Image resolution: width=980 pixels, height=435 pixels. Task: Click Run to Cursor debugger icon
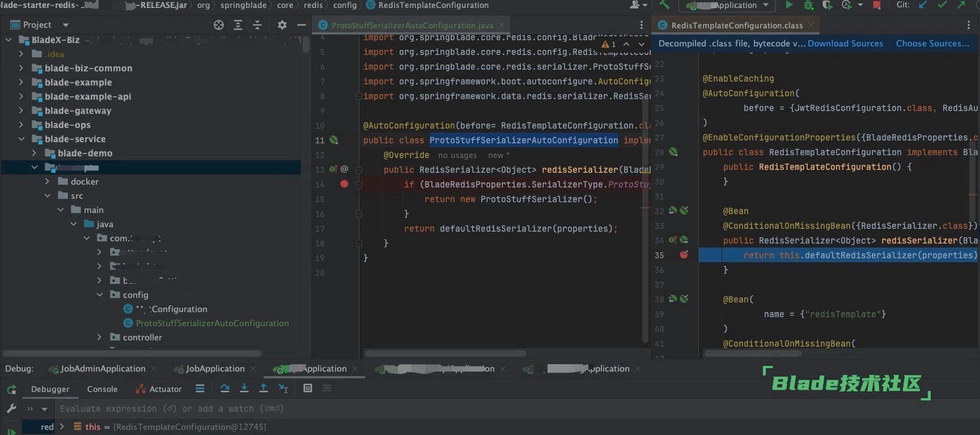[283, 389]
